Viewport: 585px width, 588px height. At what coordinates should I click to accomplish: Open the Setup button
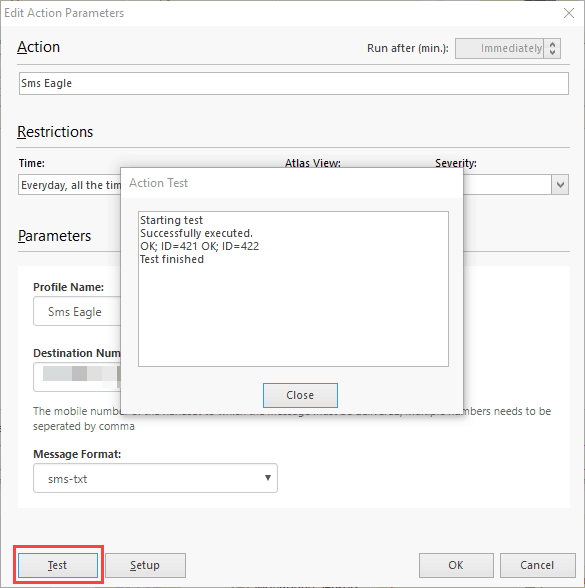145,565
